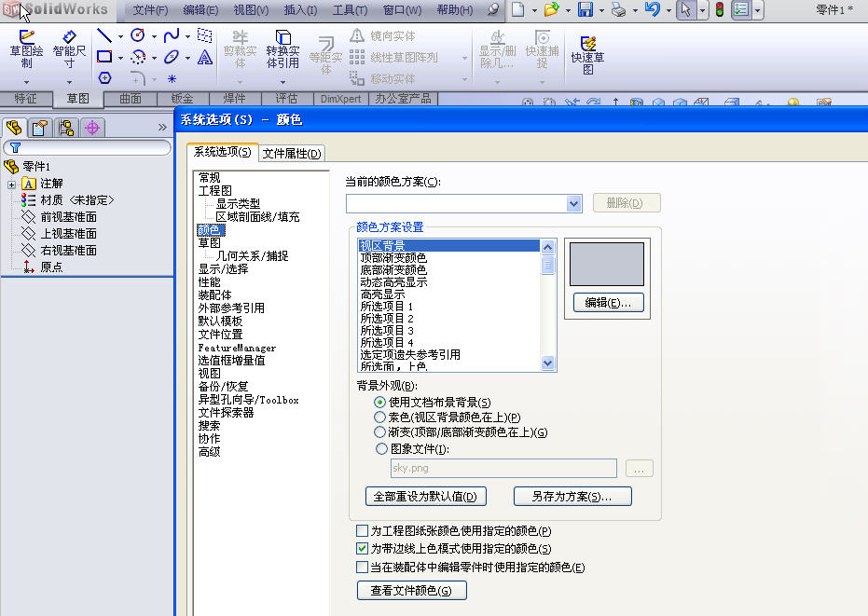Select the Sketch (草图绘制) tool
The height and width of the screenshot is (616, 868).
click(26, 49)
